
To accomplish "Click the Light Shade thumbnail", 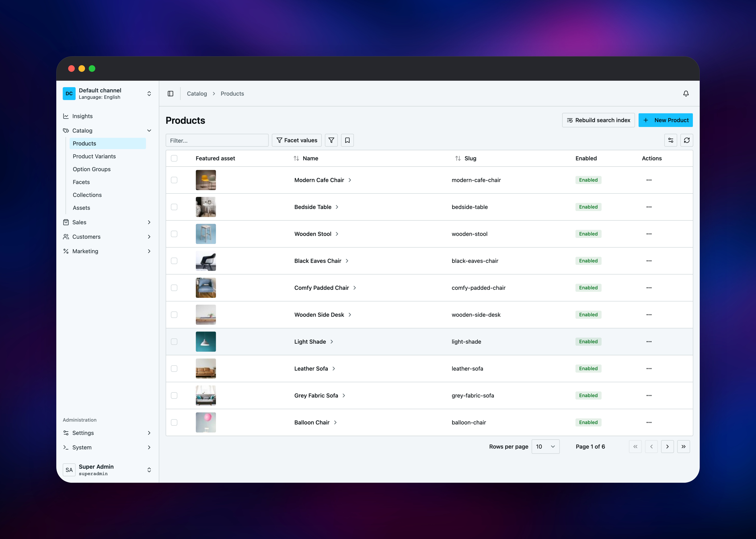I will click(206, 342).
